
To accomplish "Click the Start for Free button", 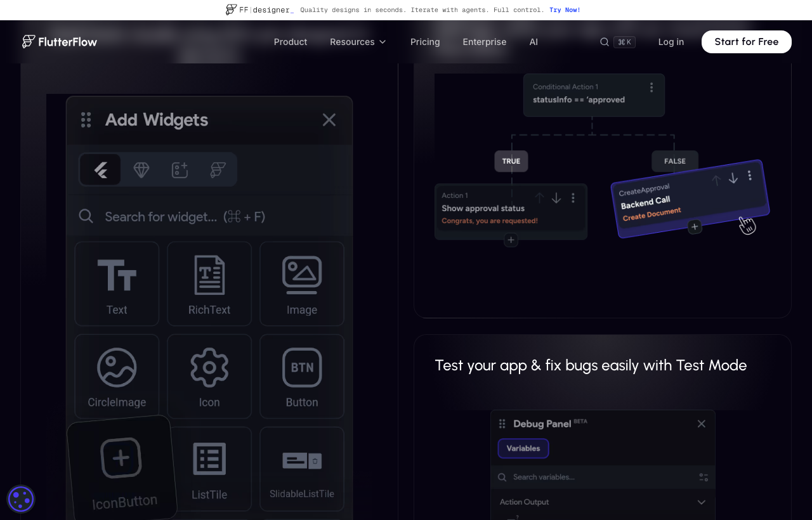I will 747,42.
